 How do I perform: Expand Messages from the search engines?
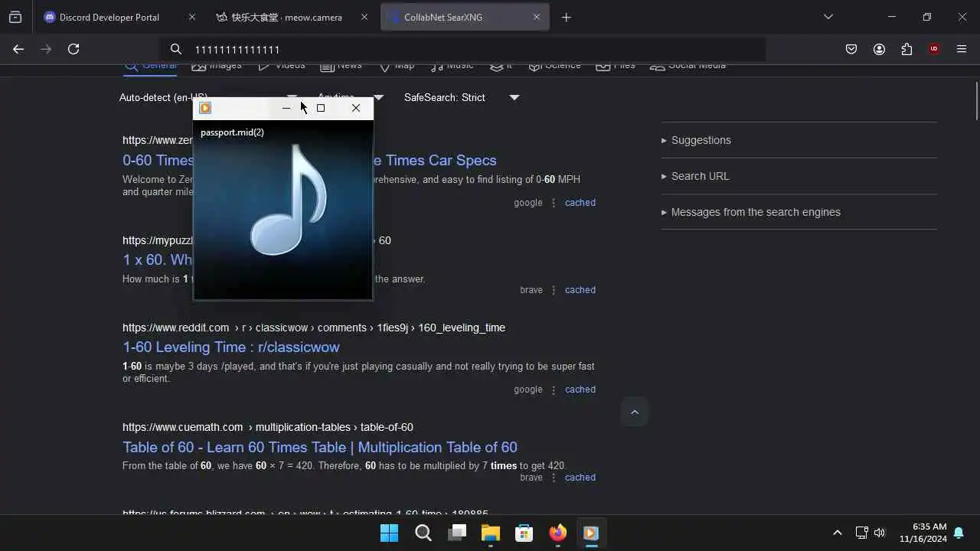pyautogui.click(x=755, y=212)
